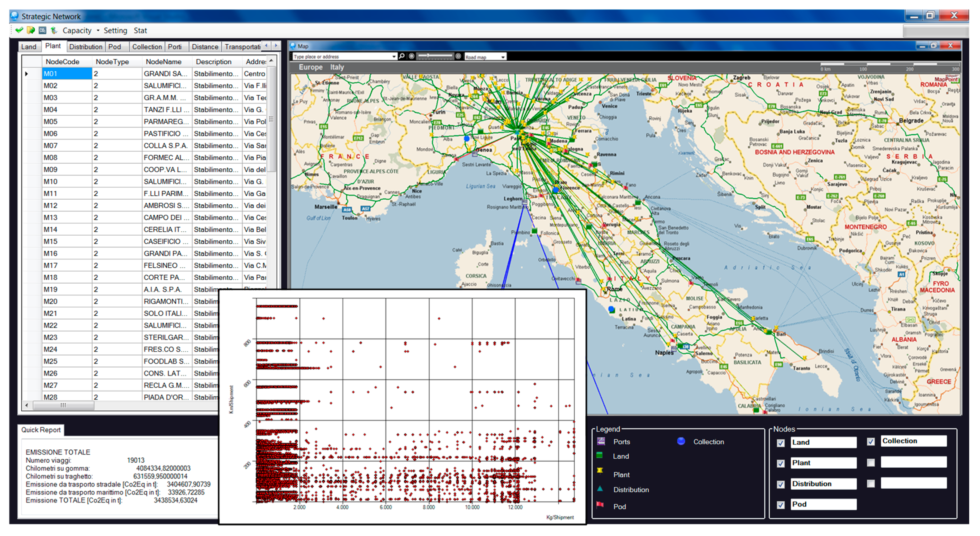
Task: Open the Setting menu
Action: [x=115, y=30]
